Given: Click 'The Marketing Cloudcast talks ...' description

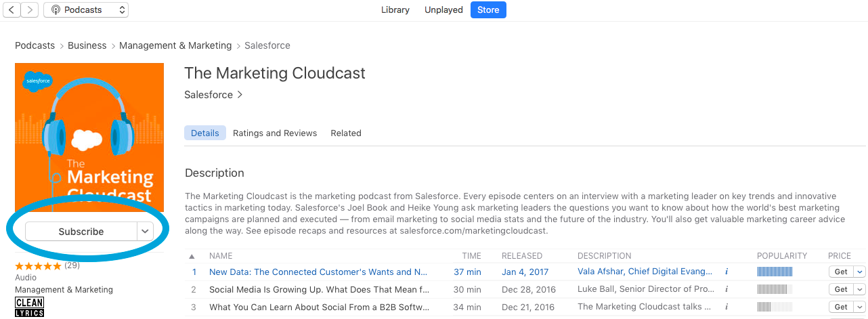Looking at the screenshot, I should tap(645, 307).
